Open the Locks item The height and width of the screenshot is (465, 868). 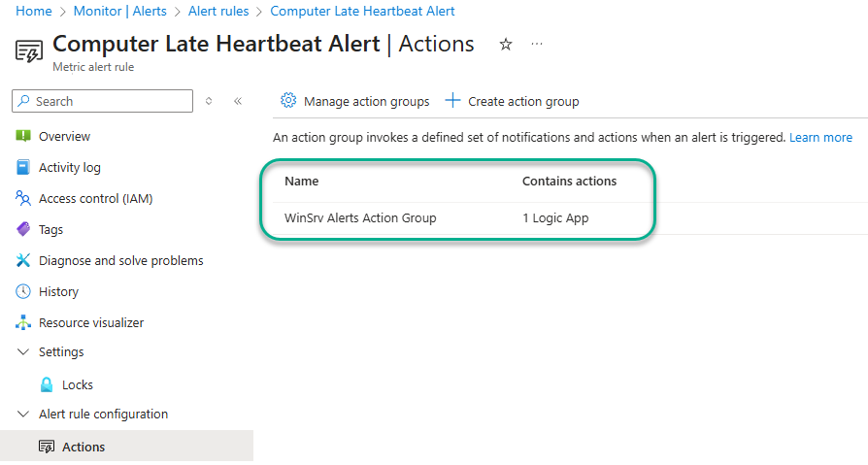click(x=78, y=384)
